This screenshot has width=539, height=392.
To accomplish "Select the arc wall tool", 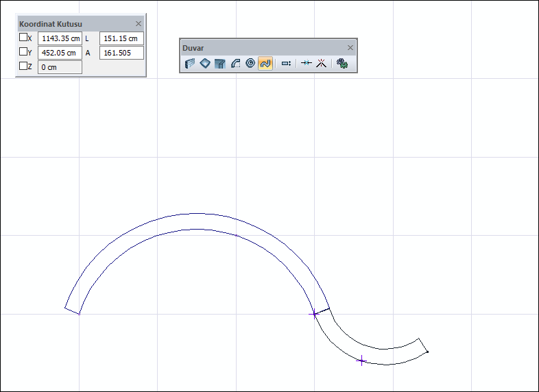I will click(x=235, y=63).
